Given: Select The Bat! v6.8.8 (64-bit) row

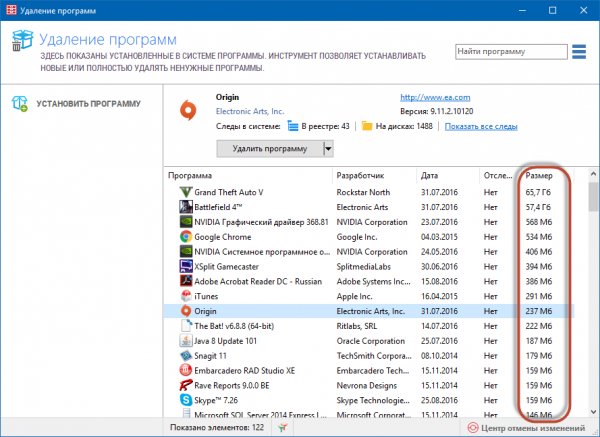Looking at the screenshot, I should coord(234,326).
